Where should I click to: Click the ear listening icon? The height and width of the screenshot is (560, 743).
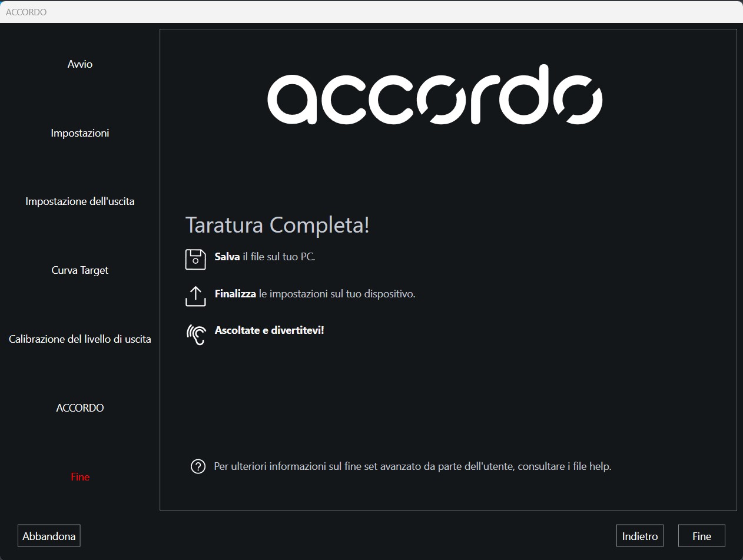[x=196, y=334]
